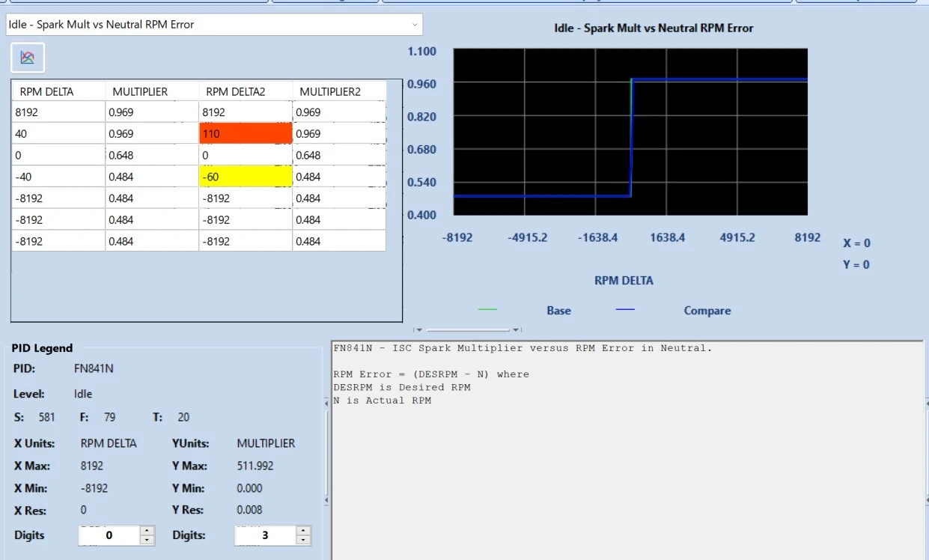The width and height of the screenshot is (929, 560).
Task: Click the RPM DELTA2 column header
Action: point(246,91)
